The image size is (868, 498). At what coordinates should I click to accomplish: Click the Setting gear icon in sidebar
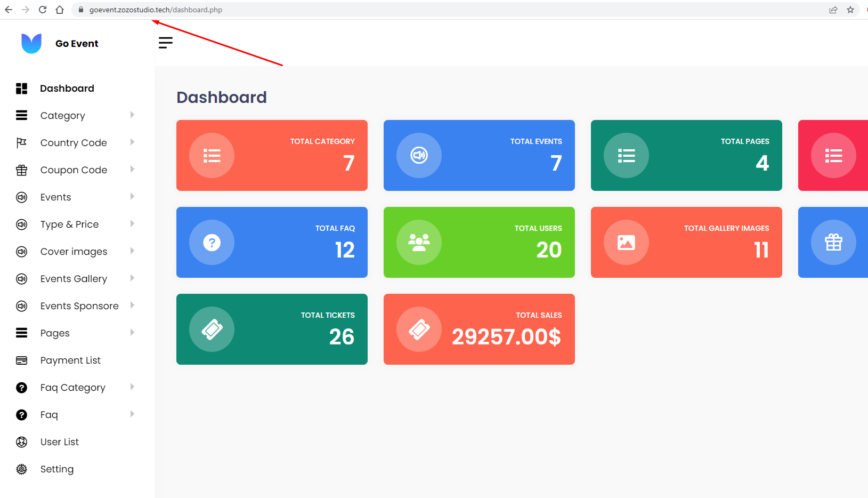pyautogui.click(x=22, y=469)
